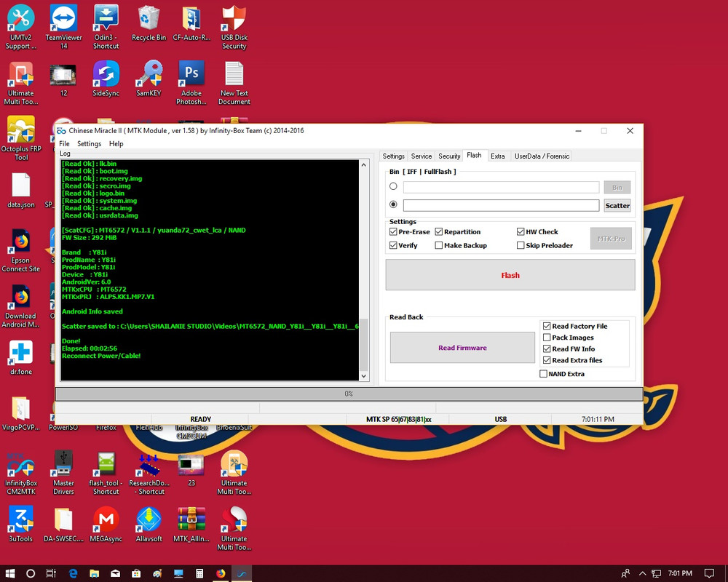Click the 0% progress bar
The height and width of the screenshot is (582, 728).
[349, 394]
